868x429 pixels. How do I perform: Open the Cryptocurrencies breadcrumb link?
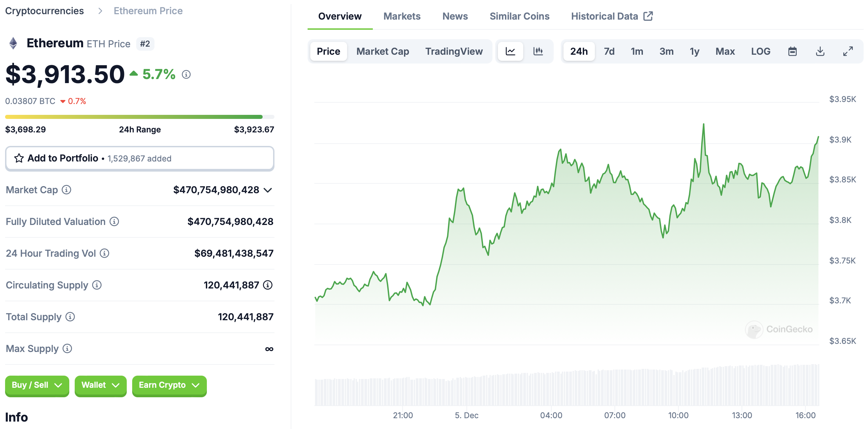click(44, 11)
